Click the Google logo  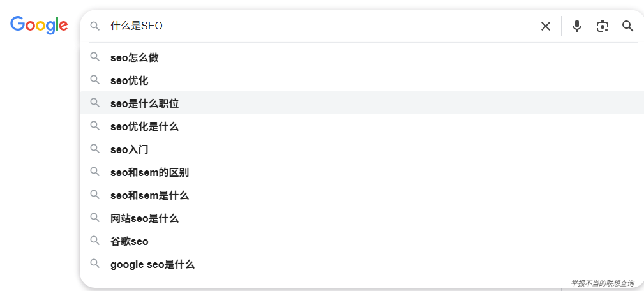pyautogui.click(x=39, y=26)
